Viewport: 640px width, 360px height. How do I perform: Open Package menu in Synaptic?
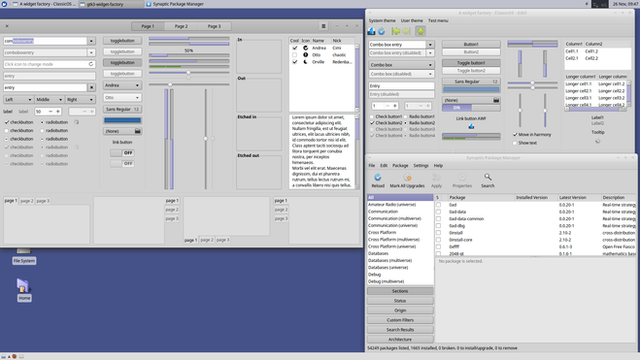click(x=400, y=165)
